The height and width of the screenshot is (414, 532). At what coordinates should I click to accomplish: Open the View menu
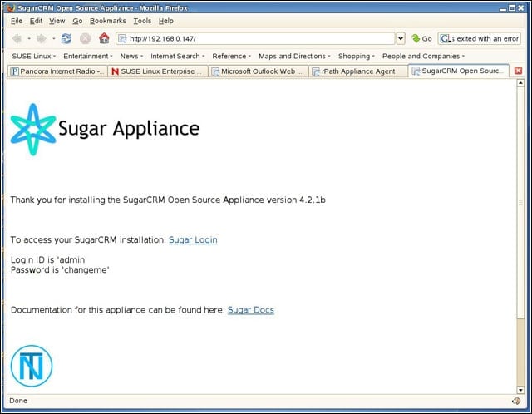(57, 21)
